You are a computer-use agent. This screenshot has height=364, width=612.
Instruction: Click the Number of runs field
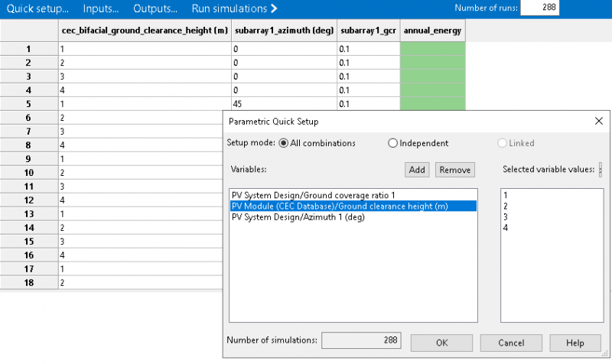(x=539, y=8)
